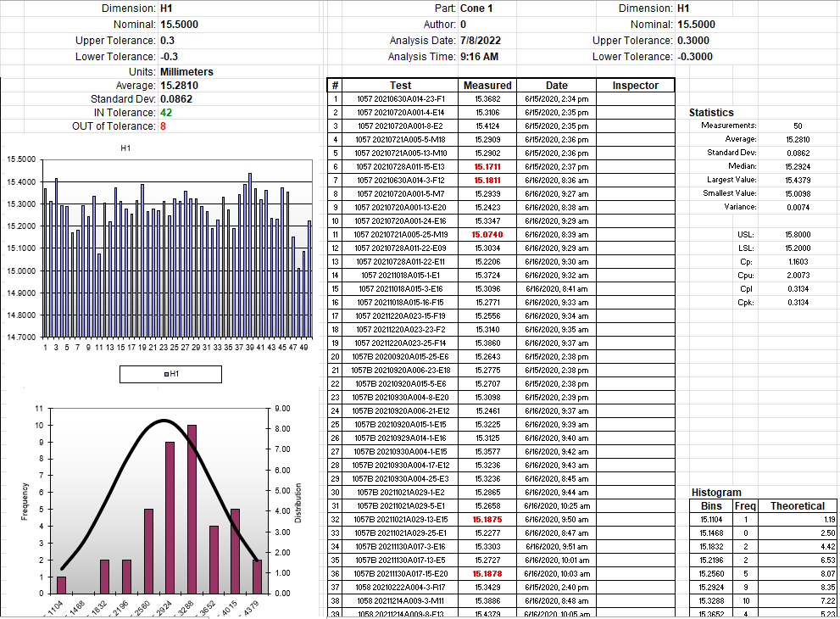Image resolution: width=840 pixels, height=619 pixels.
Task: Click the Upper Tolerance value 0.3 cell
Action: pos(167,41)
